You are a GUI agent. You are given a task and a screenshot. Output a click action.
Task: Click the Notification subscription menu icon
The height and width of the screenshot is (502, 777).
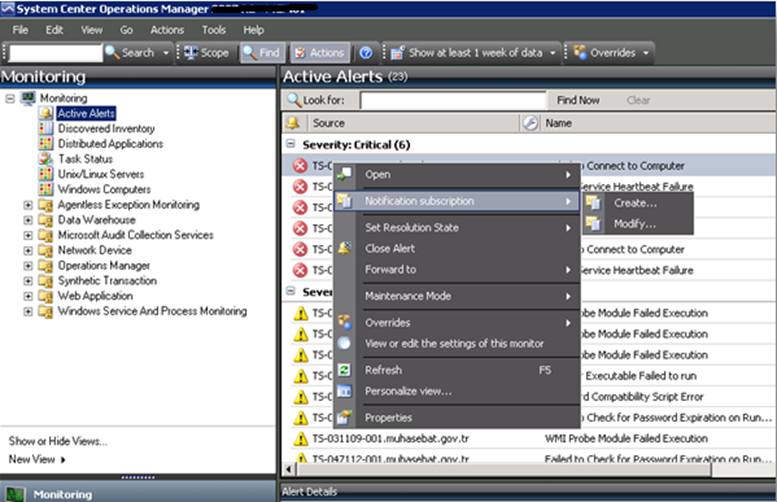pyautogui.click(x=344, y=201)
